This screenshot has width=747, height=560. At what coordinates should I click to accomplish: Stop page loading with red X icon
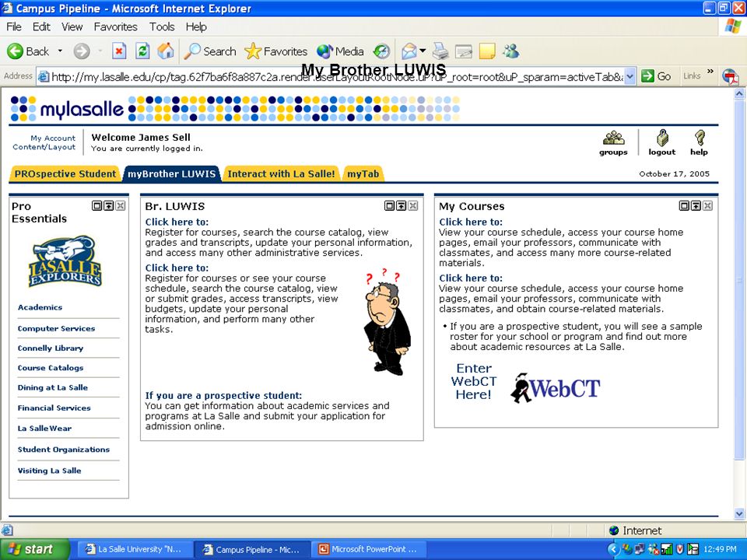pyautogui.click(x=119, y=51)
